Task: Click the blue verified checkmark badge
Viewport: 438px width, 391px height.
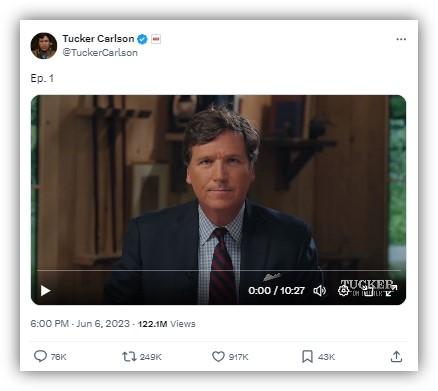Action: [x=142, y=39]
